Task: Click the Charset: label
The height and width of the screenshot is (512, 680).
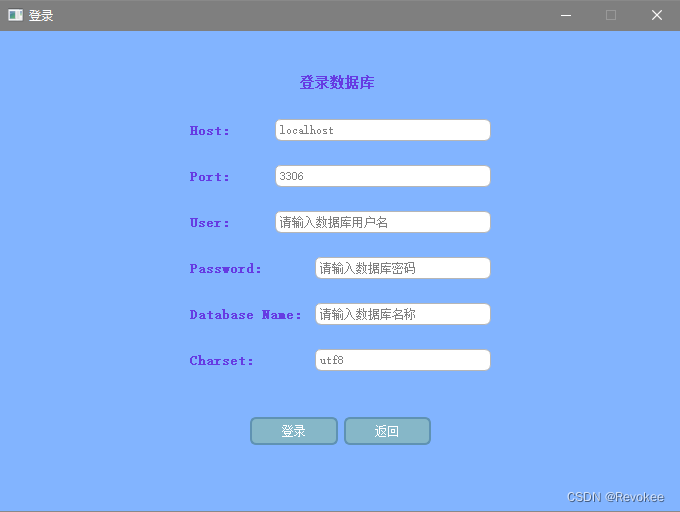Action: [x=222, y=361]
